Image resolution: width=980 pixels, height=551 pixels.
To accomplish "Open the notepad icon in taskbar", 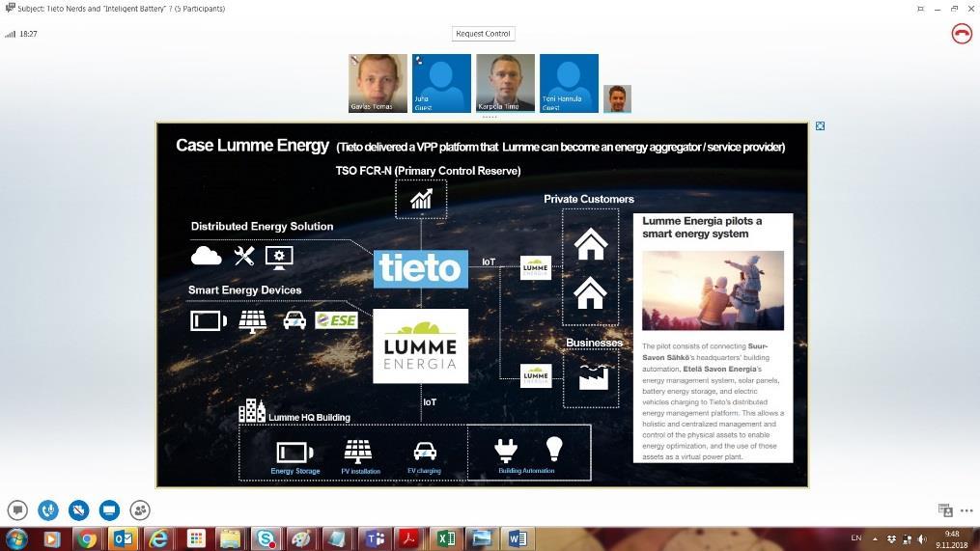I will click(x=338, y=538).
